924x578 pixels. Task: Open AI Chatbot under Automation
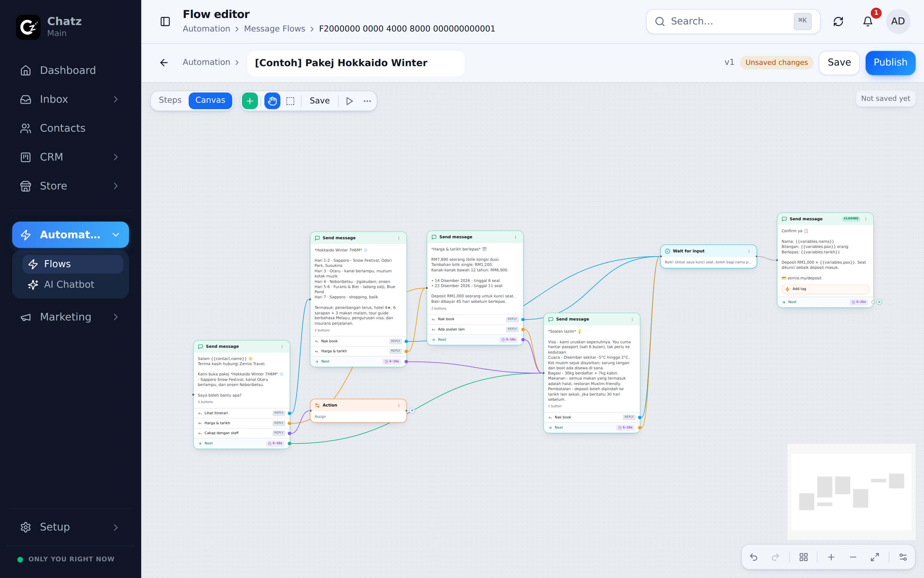point(73,285)
